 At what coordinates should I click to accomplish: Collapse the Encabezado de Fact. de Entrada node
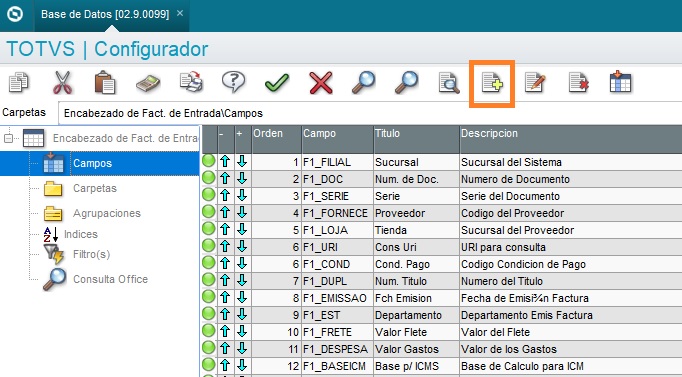[8, 139]
